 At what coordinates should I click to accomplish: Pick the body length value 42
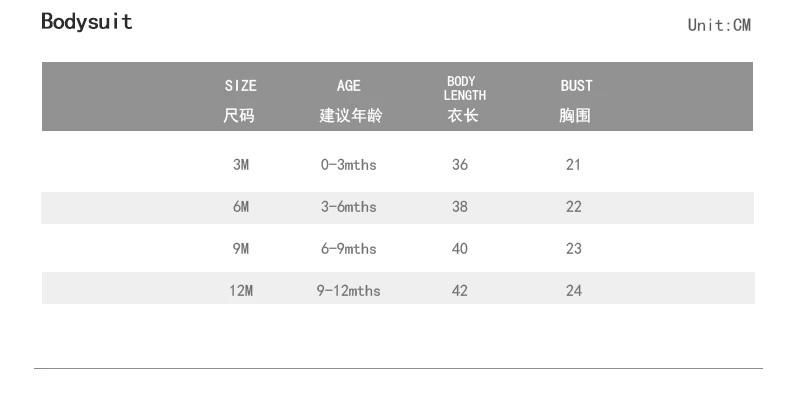pyautogui.click(x=460, y=291)
